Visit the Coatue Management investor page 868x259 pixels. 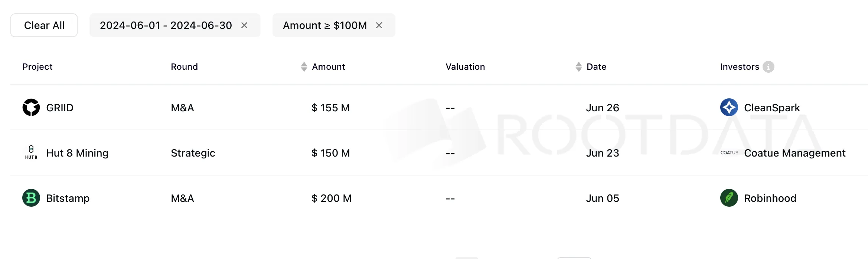pyautogui.click(x=794, y=153)
